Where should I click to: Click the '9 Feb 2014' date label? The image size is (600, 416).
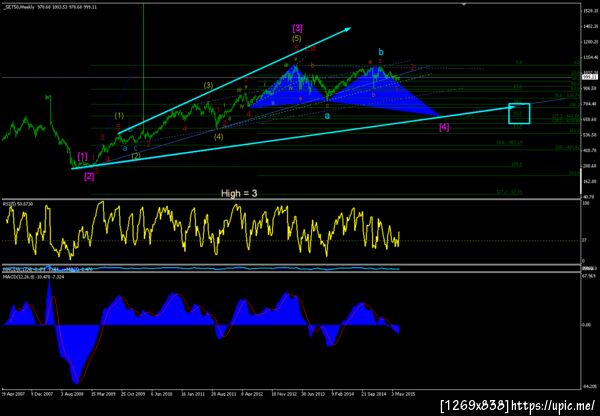click(x=342, y=393)
